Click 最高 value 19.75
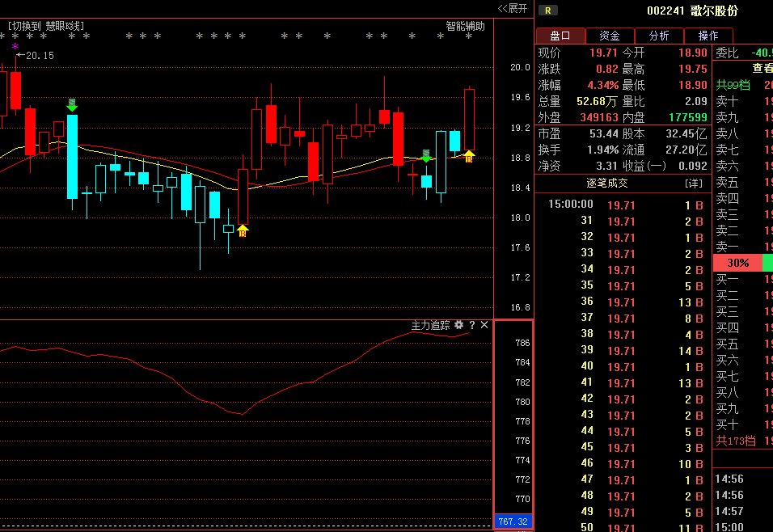773x532 pixels. coord(693,69)
